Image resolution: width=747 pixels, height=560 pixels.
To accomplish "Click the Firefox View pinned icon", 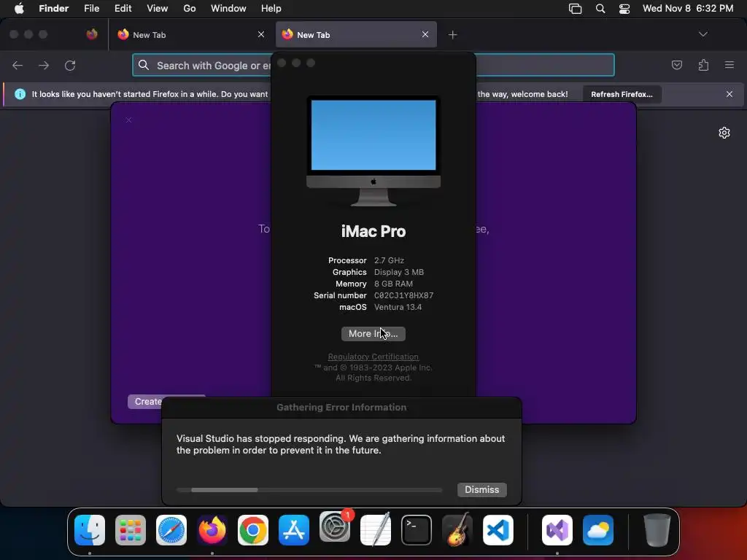I will pos(92,34).
